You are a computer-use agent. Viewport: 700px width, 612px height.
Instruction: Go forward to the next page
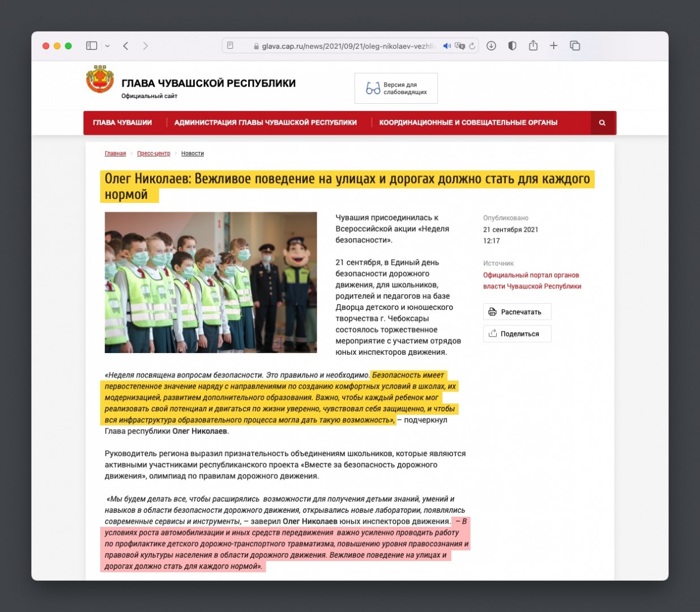146,46
